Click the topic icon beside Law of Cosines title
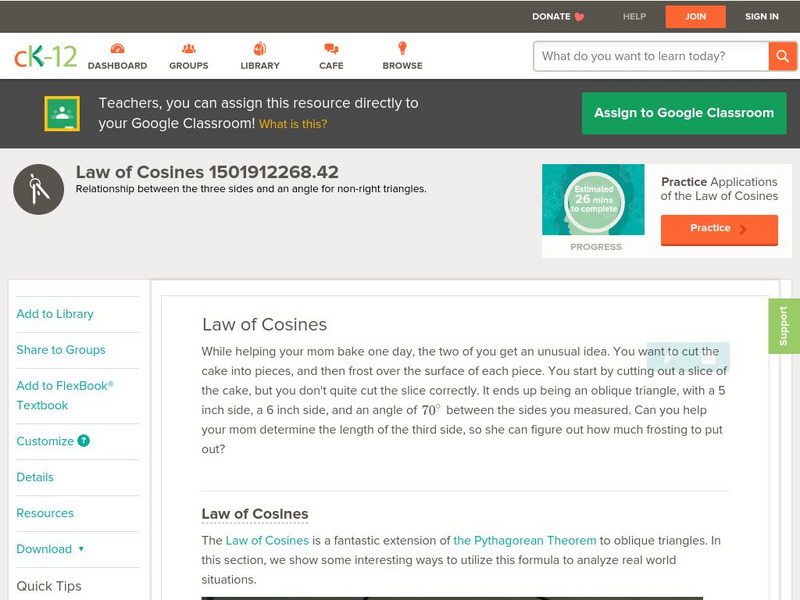Image resolution: width=800 pixels, height=600 pixels. (x=37, y=188)
